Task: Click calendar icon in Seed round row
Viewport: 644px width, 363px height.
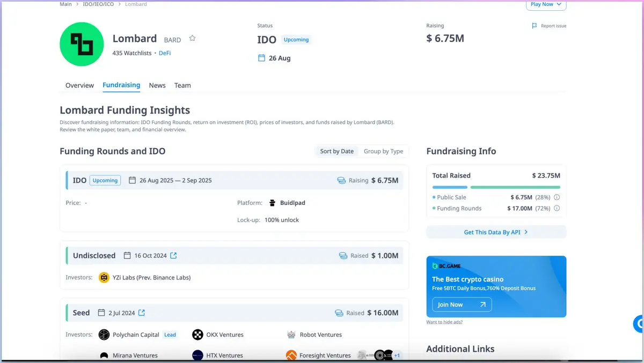Action: click(101, 313)
